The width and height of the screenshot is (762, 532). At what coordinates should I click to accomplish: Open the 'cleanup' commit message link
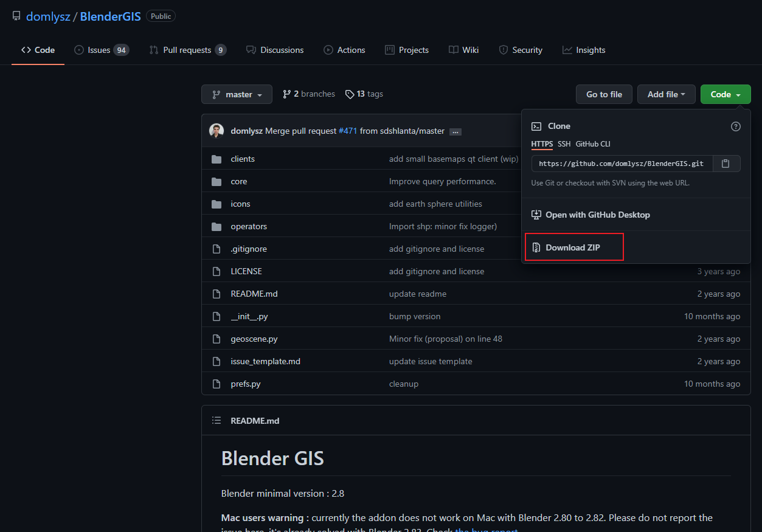pos(404,384)
